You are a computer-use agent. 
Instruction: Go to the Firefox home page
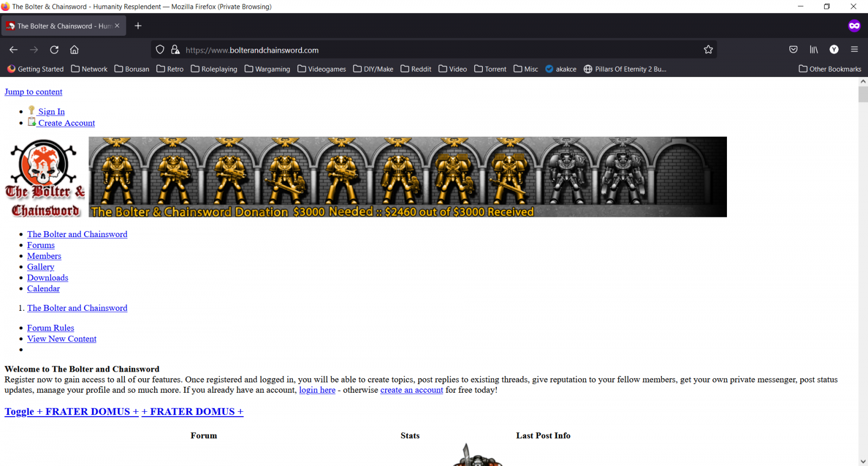pos(74,50)
